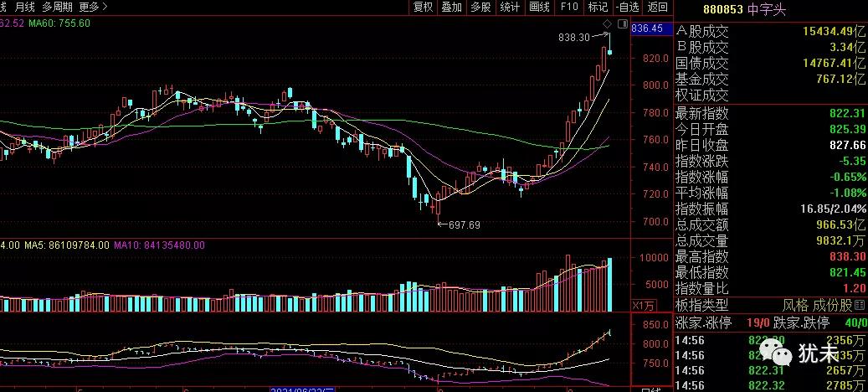
Task: Click the MA60: 755.60 indicator label
Action: coord(59,23)
